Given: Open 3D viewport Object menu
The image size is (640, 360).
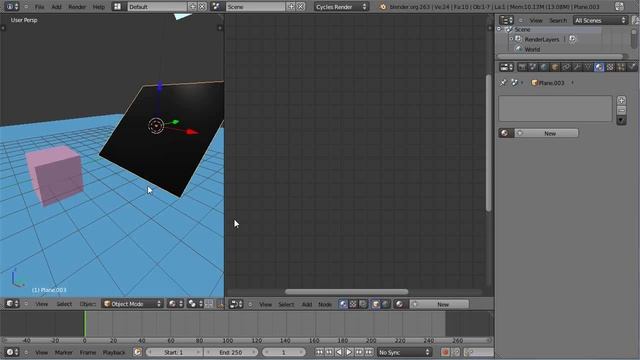Looking at the screenshot, I should pyautogui.click(x=87, y=304).
